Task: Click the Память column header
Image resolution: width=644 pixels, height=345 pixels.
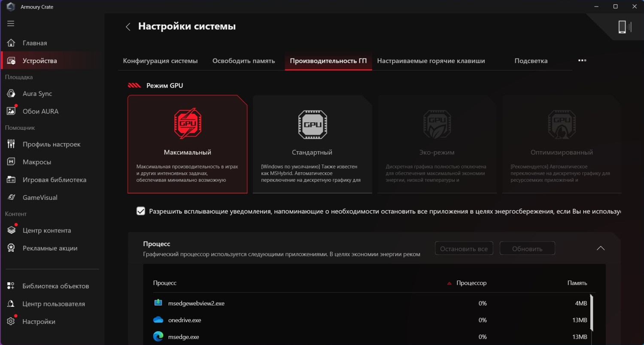Action: click(x=577, y=283)
